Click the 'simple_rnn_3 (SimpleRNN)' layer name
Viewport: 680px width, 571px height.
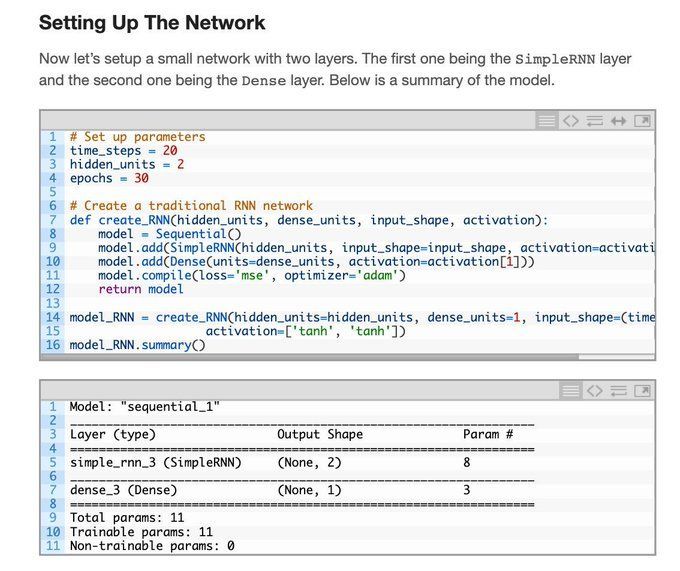[x=156, y=463]
